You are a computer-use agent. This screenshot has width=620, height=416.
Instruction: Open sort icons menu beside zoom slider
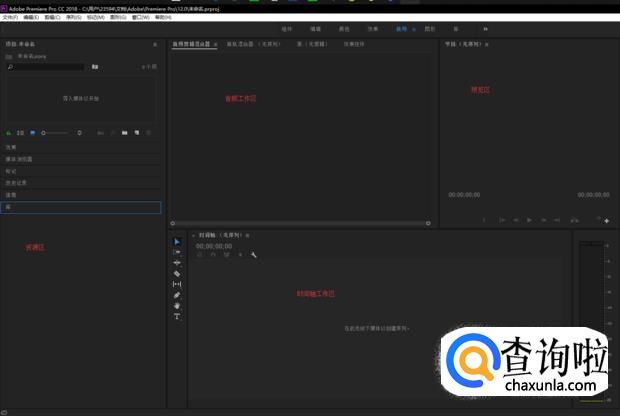[79, 133]
